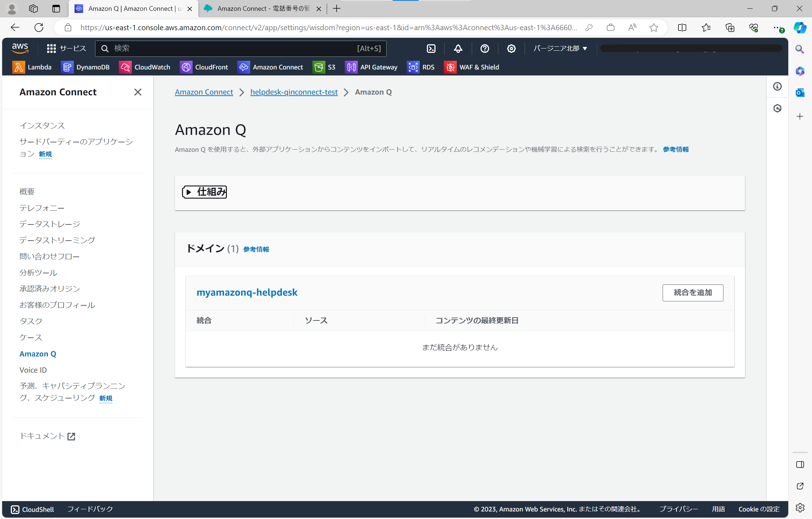812x519 pixels.
Task: Open プライバシー link in the footer
Action: pyautogui.click(x=679, y=509)
